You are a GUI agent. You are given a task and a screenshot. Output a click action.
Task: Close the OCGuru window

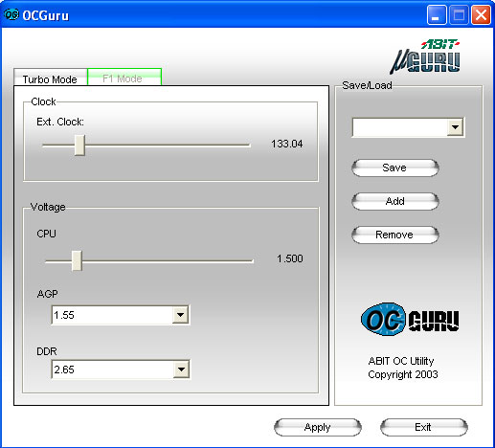481,15
